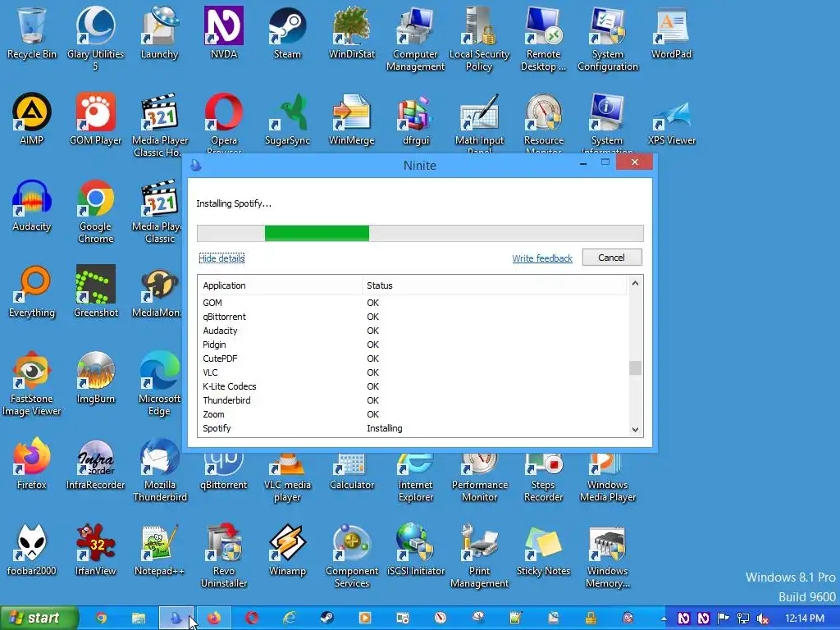The width and height of the screenshot is (840, 630).
Task: Select the NVDA desktop shortcut
Action: tap(223, 32)
